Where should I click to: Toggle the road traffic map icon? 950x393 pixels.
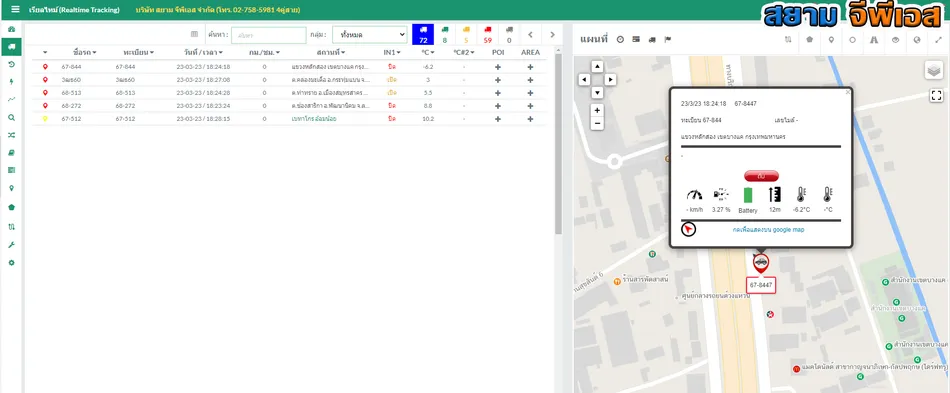click(874, 39)
